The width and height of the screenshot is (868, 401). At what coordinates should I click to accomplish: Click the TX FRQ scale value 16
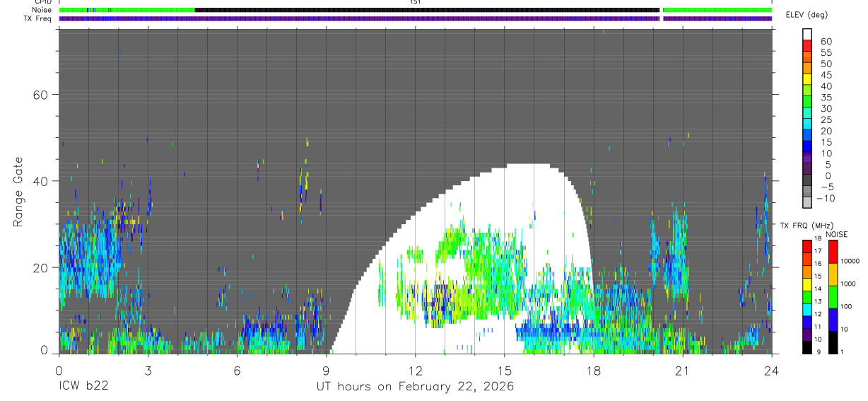tap(817, 263)
